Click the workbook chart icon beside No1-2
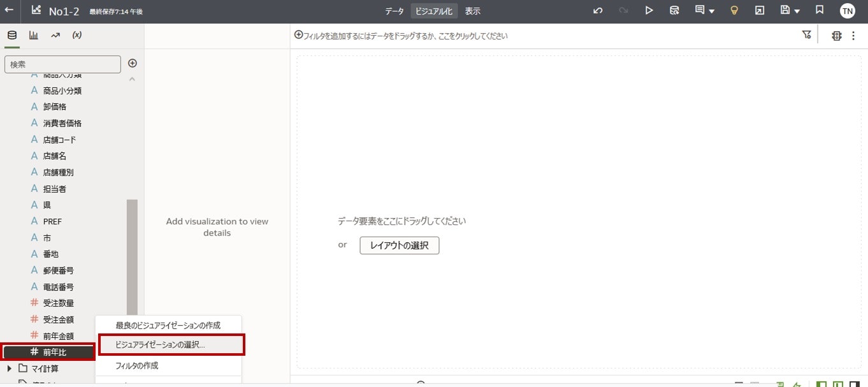 pos(36,10)
